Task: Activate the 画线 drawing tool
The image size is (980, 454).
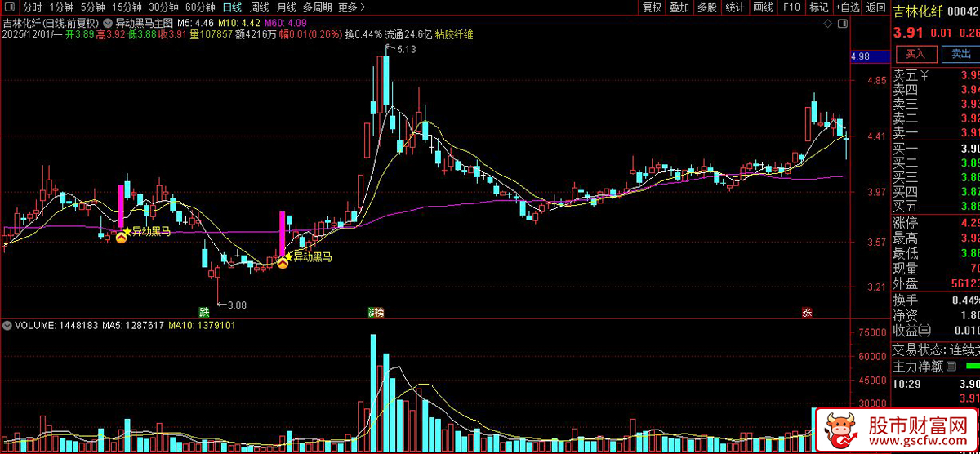Action: pyautogui.click(x=763, y=7)
